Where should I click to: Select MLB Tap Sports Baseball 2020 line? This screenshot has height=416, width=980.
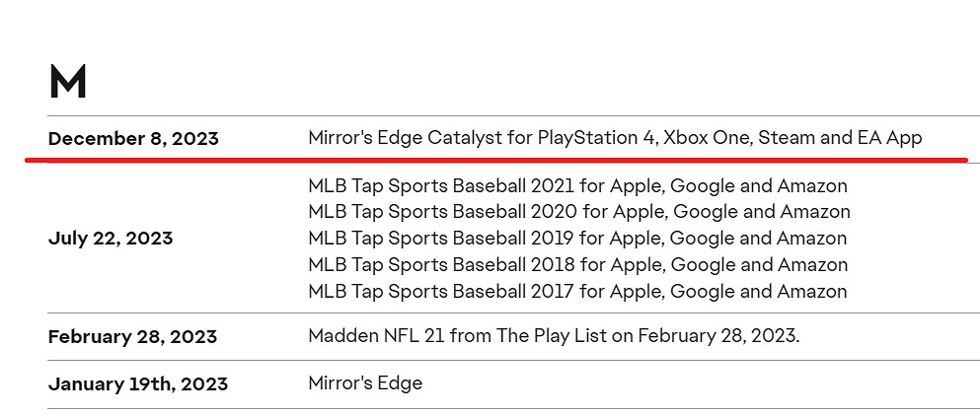tap(578, 212)
